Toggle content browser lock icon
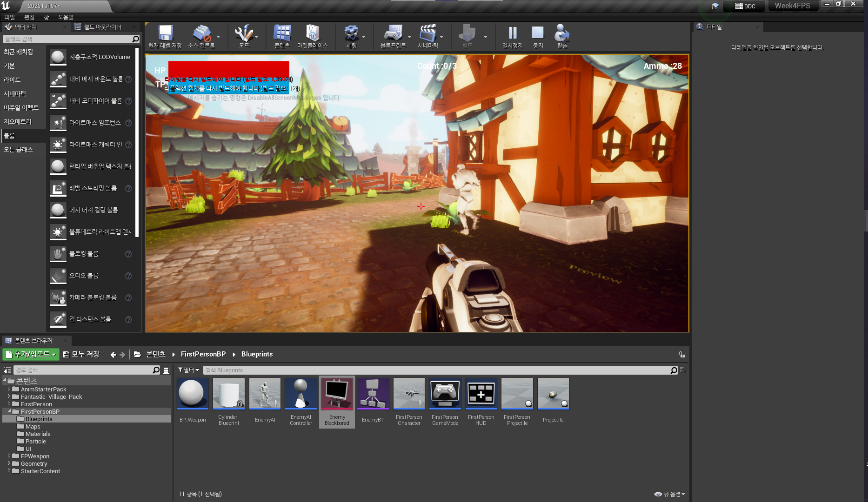 click(681, 355)
